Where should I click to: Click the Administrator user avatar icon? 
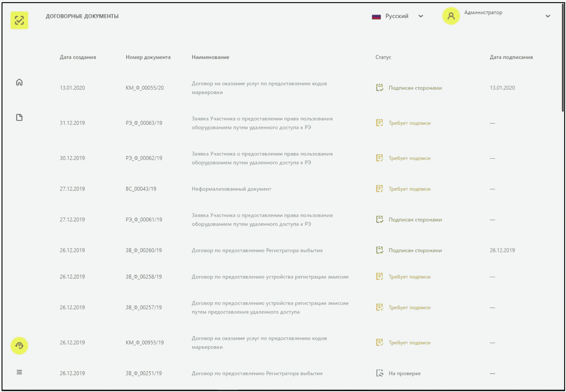pos(451,16)
